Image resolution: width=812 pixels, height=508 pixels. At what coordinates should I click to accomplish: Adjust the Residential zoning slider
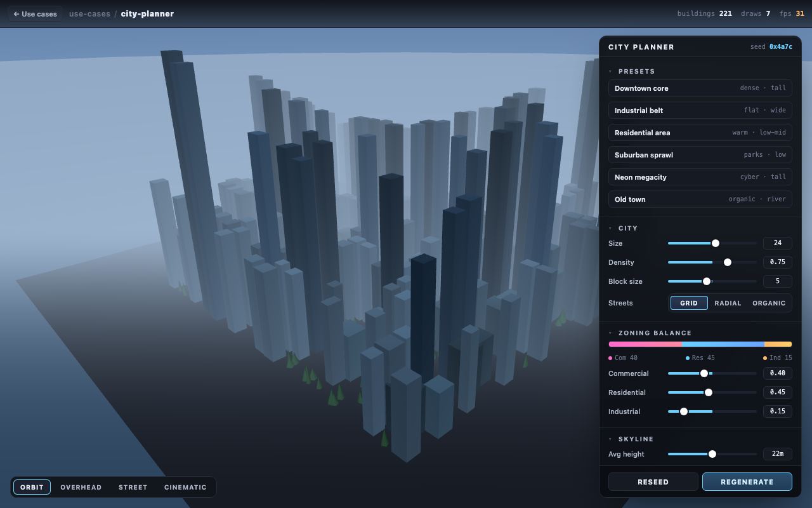(712, 392)
